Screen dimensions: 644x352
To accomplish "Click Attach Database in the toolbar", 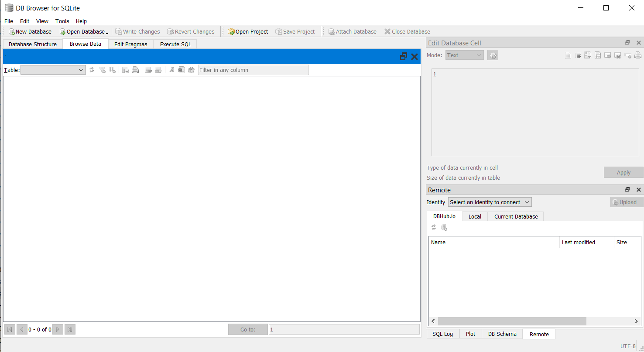I will click(352, 31).
